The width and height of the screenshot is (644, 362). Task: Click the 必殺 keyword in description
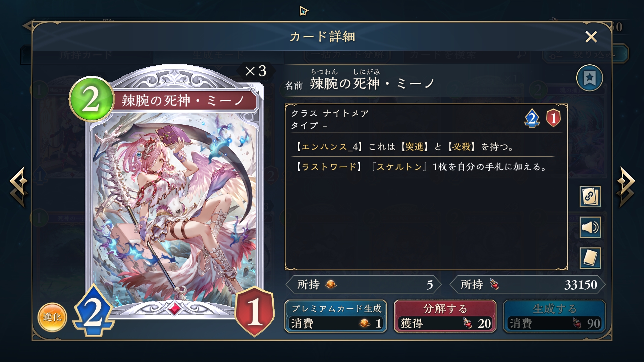[462, 146]
